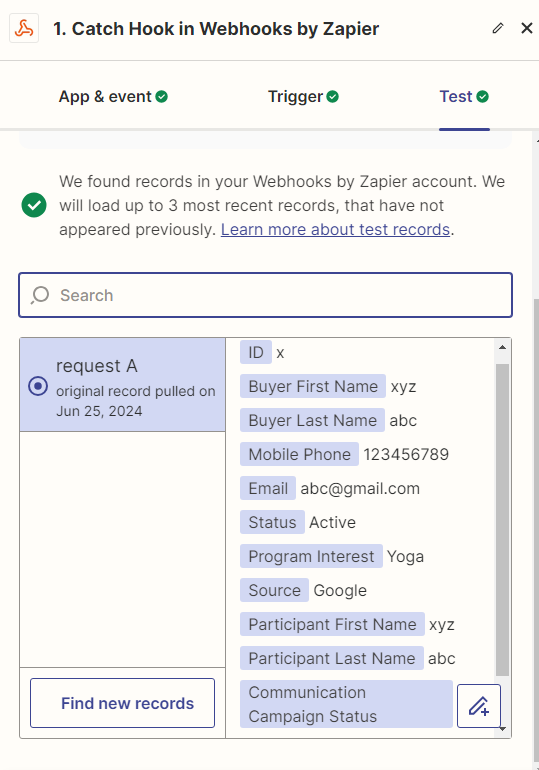
Task: Select the Communication Campaign Status field
Action: [346, 704]
